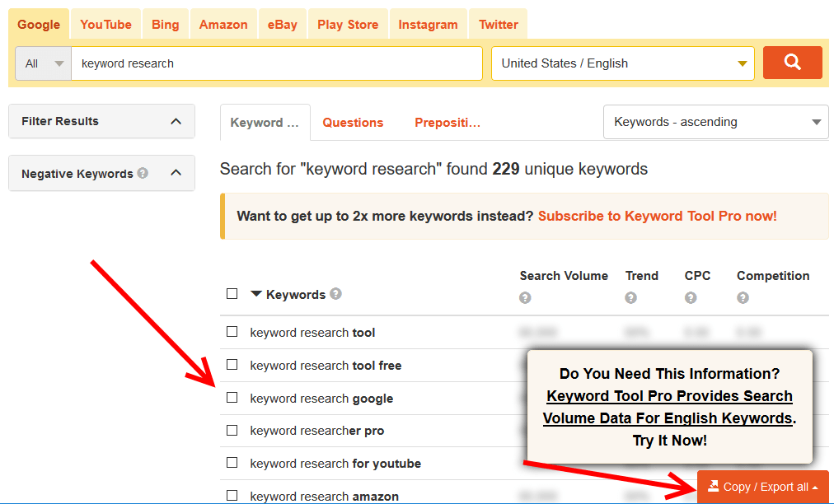The image size is (834, 504).
Task: Check the 'keyword research tool' row
Action: [232, 332]
